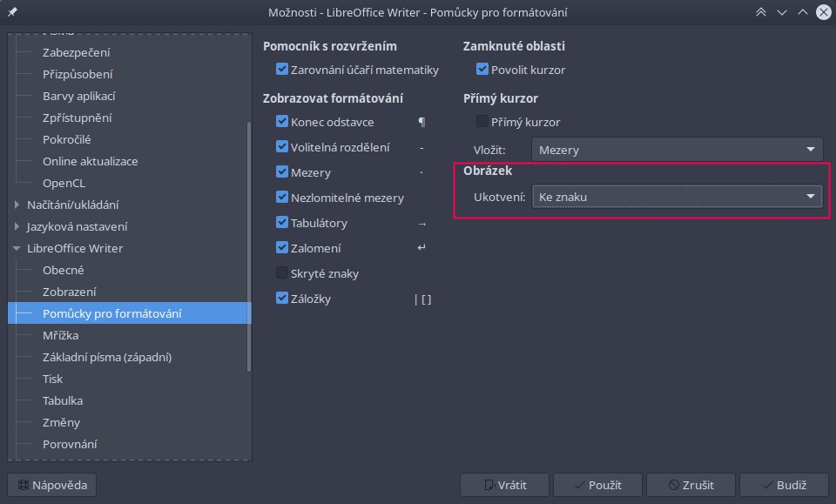Select Načítání/ukládání category label
The image size is (836, 504).
[73, 205]
